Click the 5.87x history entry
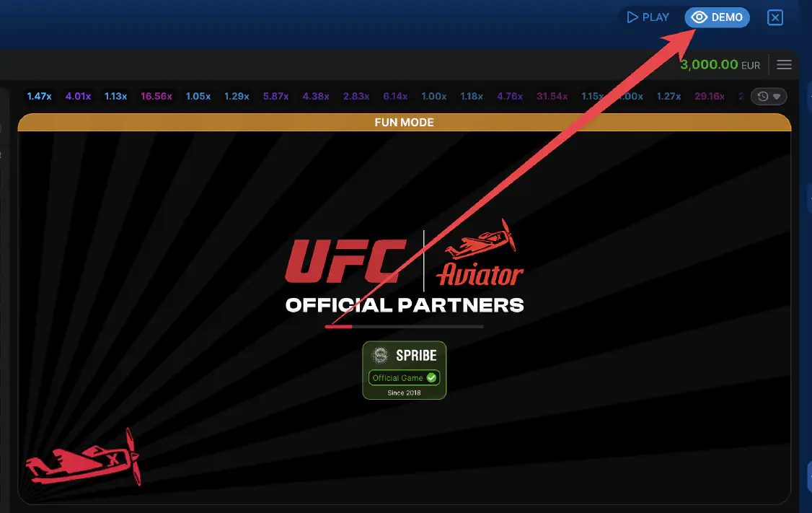Screen dimensions: 812x513 (276, 97)
